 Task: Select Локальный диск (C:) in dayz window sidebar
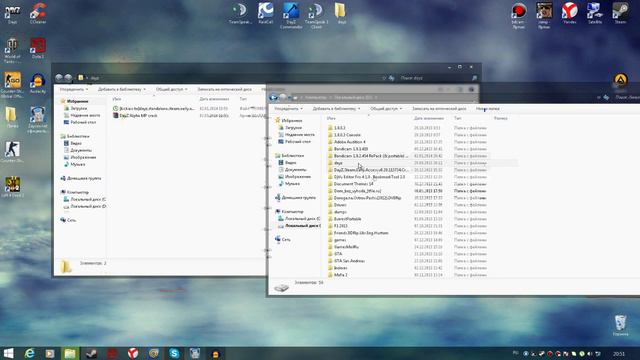(x=85, y=199)
